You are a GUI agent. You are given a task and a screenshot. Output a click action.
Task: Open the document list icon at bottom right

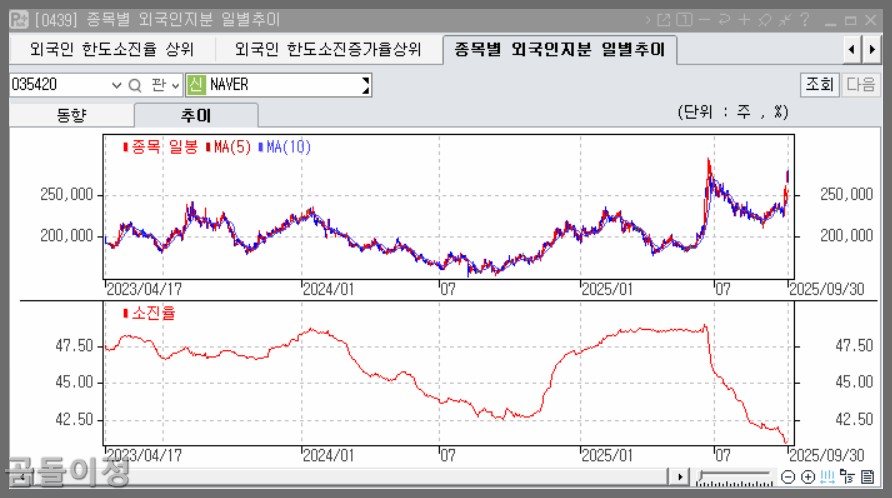click(x=868, y=476)
